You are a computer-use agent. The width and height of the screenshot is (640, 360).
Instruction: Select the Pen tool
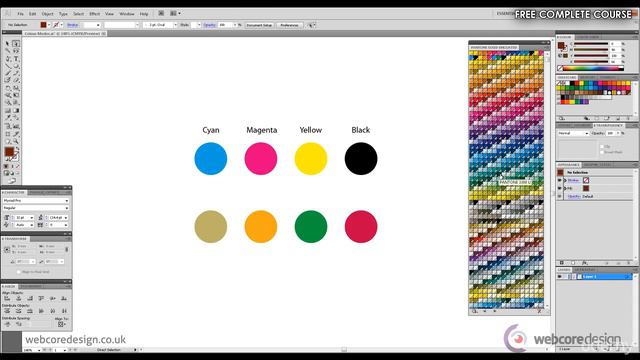7,59
